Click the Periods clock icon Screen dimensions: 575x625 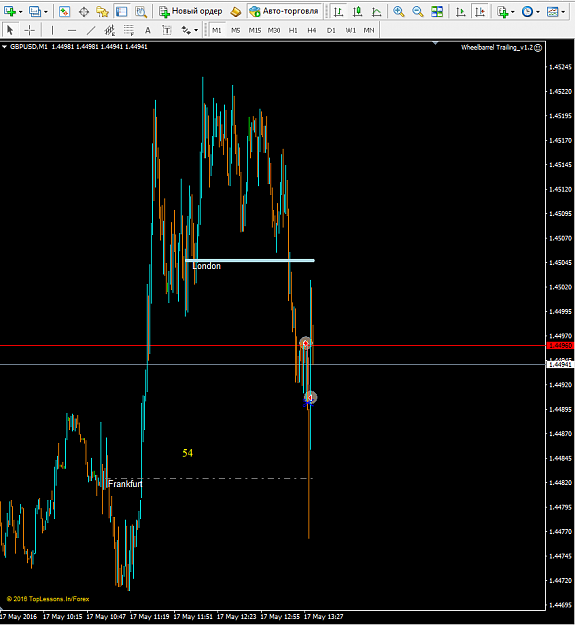coord(527,12)
